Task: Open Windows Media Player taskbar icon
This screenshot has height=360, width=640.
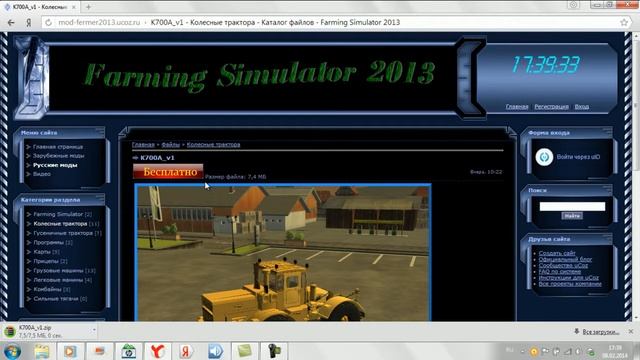Action: tap(70, 351)
